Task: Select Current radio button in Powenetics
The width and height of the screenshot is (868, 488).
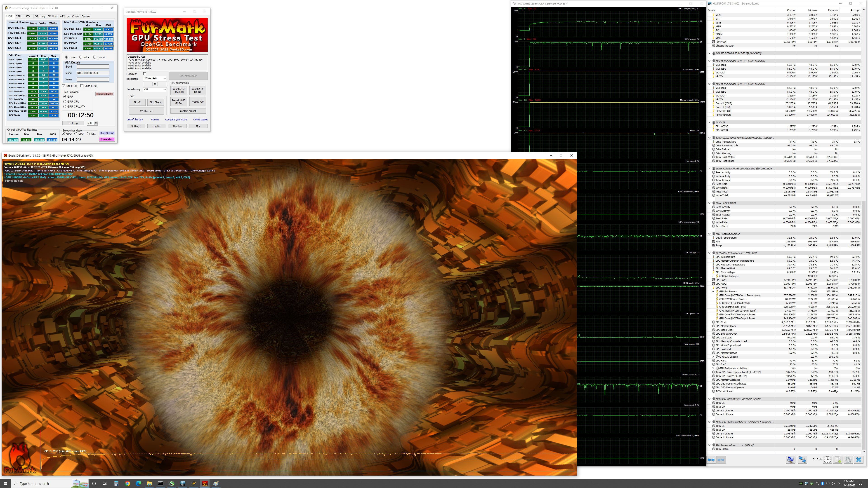Action: tap(95, 57)
